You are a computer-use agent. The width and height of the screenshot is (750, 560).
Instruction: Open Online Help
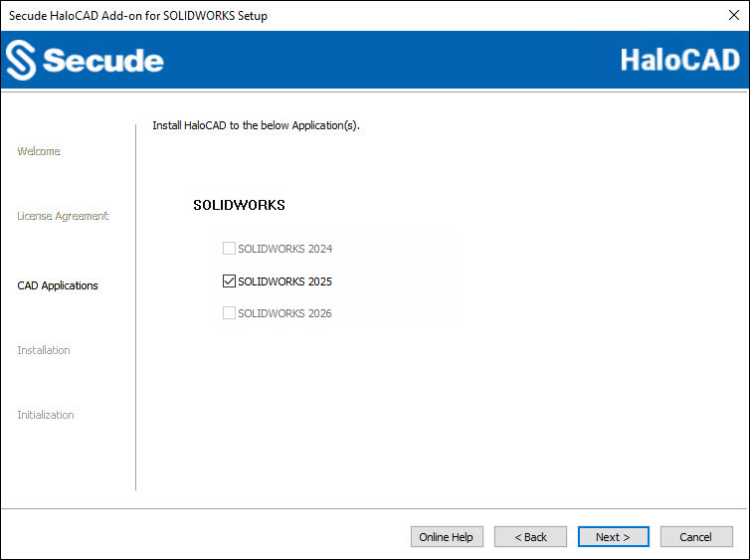pos(447,536)
